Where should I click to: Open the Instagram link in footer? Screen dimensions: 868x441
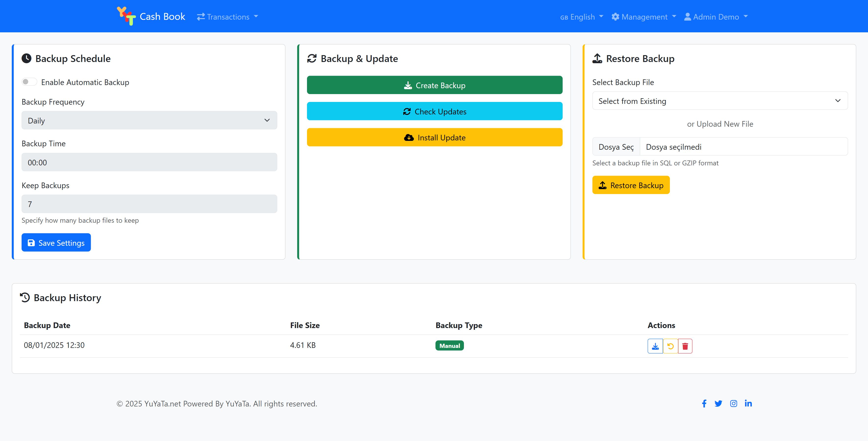click(734, 403)
